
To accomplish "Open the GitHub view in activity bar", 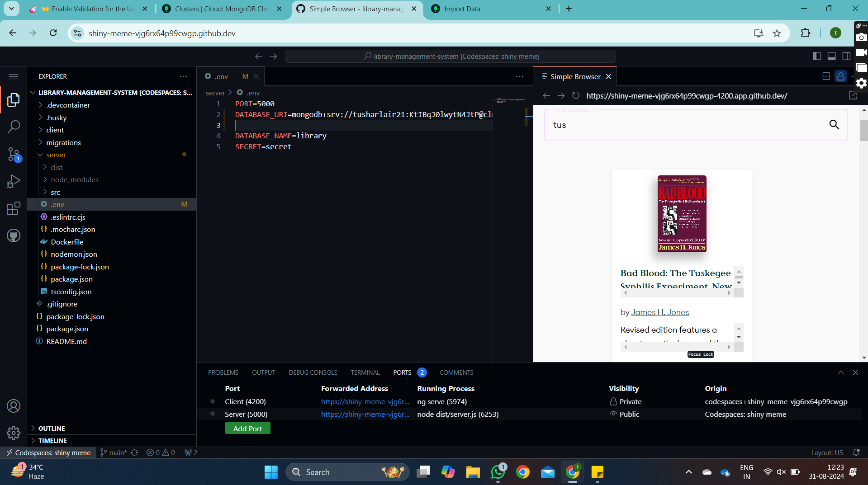I will (x=14, y=235).
